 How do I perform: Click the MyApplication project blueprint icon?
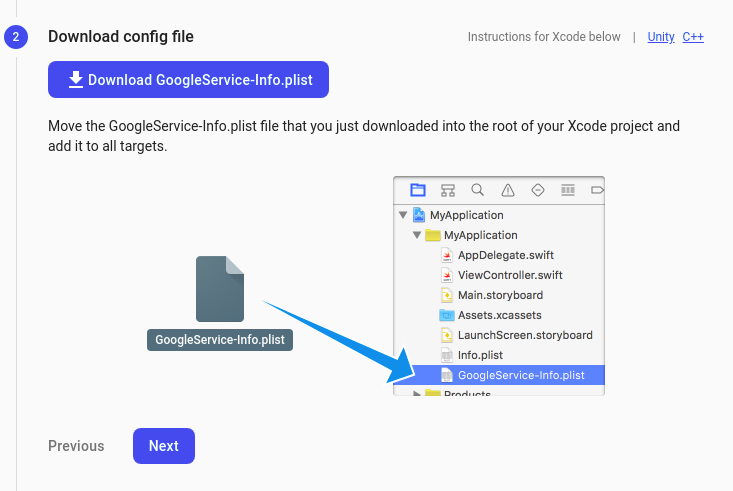pyautogui.click(x=419, y=215)
